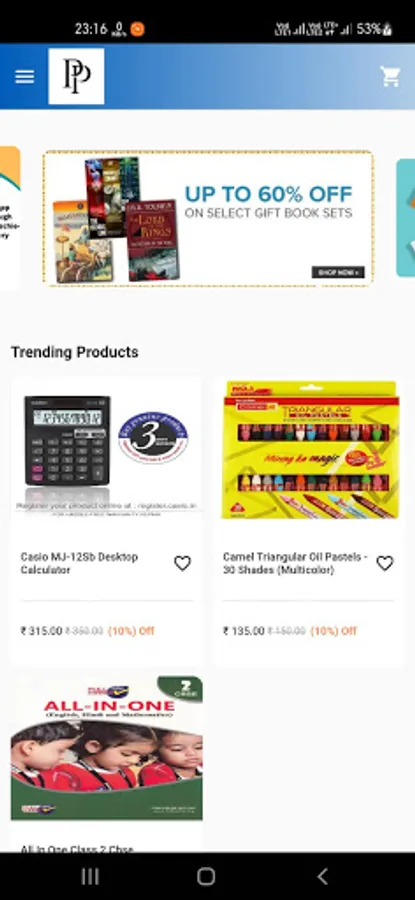Screen dimensions: 415x900
Task: Open the All-In-One Class 2 book image
Action: 107,748
